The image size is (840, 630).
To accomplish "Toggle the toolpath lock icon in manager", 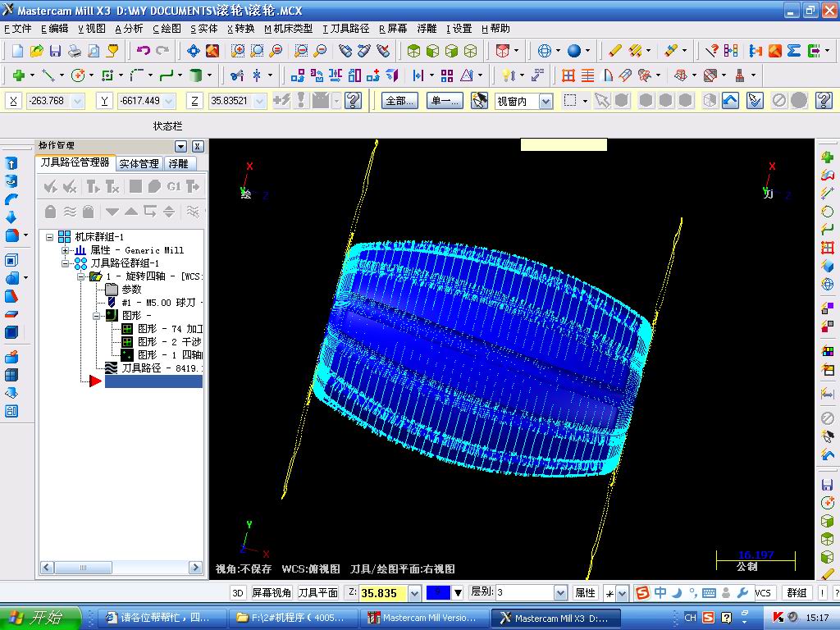I will pyautogui.click(x=51, y=212).
